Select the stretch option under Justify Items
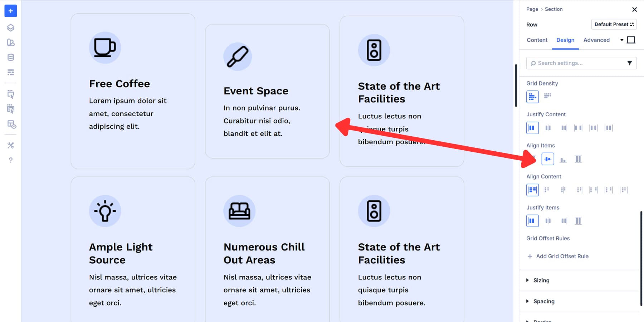 coord(578,221)
